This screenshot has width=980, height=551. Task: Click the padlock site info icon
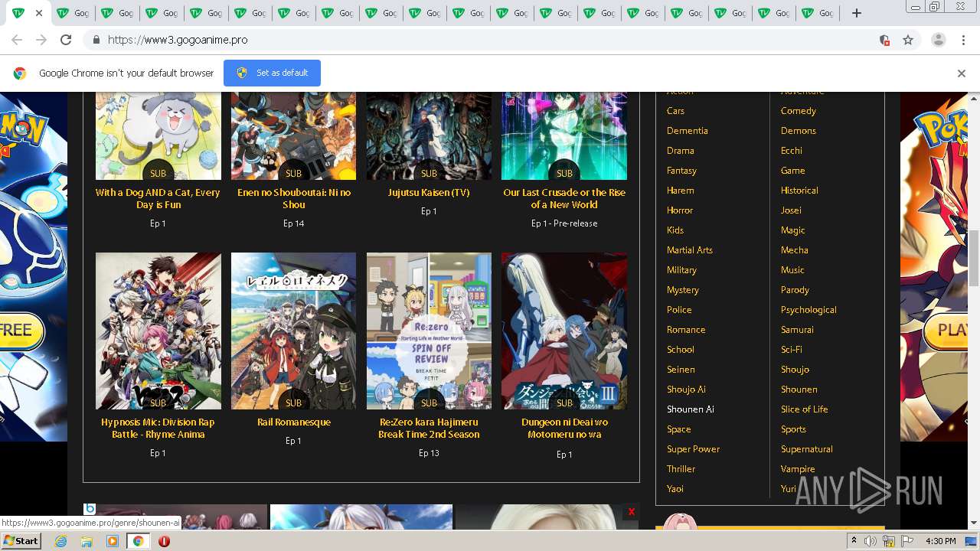96,40
